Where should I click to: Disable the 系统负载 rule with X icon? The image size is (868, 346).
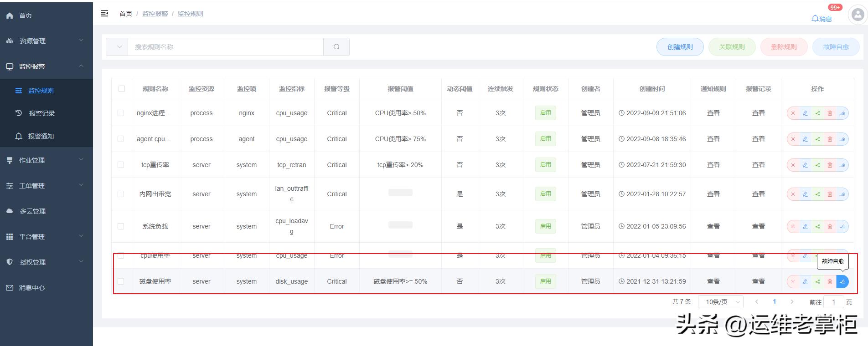(793, 226)
